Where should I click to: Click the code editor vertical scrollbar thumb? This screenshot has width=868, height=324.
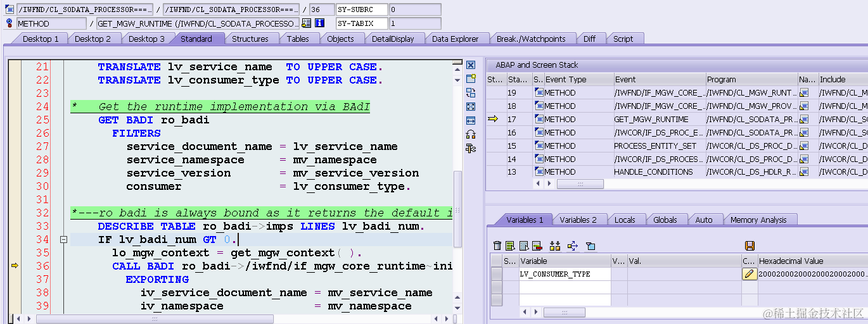tap(457, 209)
